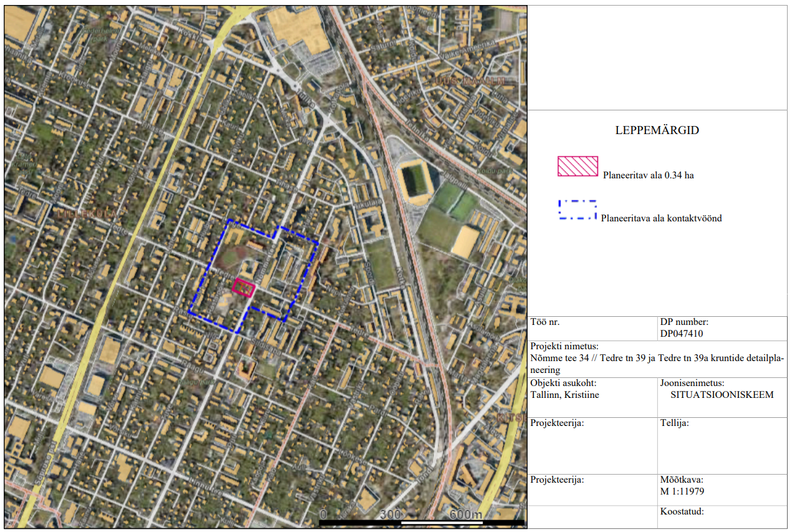Click the blue dash-dot legend symbol

click(577, 210)
